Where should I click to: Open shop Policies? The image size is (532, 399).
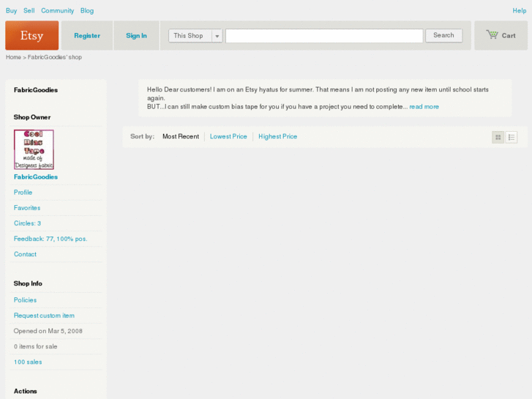click(x=25, y=300)
